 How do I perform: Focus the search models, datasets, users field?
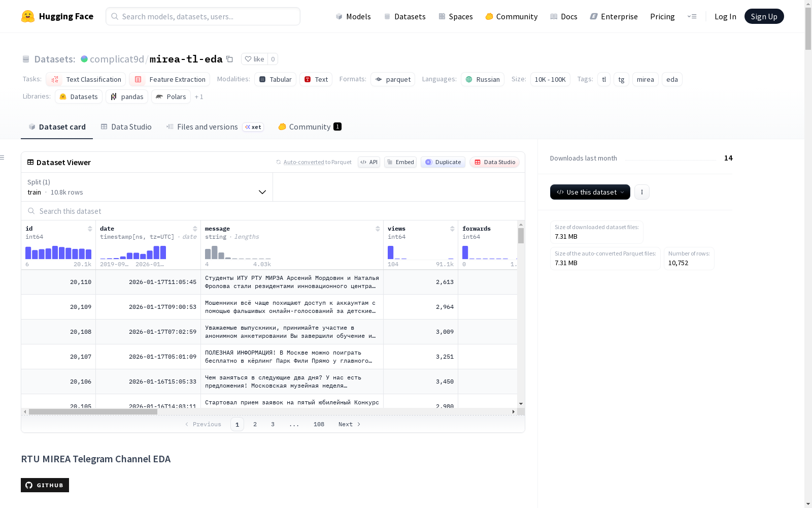(x=203, y=16)
